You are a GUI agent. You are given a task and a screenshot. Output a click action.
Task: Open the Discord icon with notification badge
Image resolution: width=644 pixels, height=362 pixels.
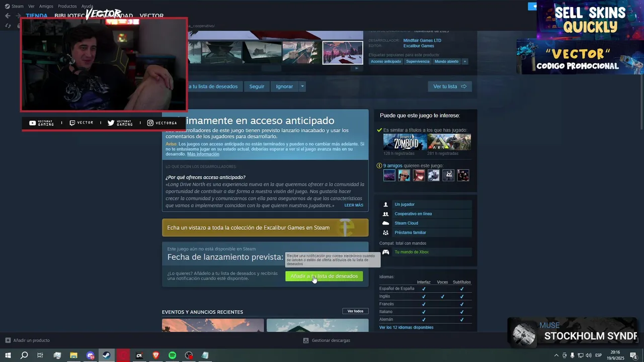(90, 355)
